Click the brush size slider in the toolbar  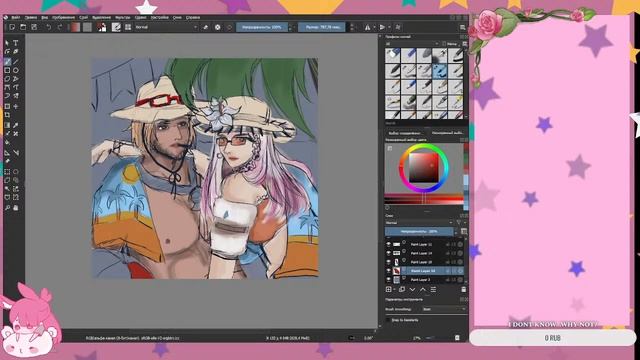click(x=322, y=27)
